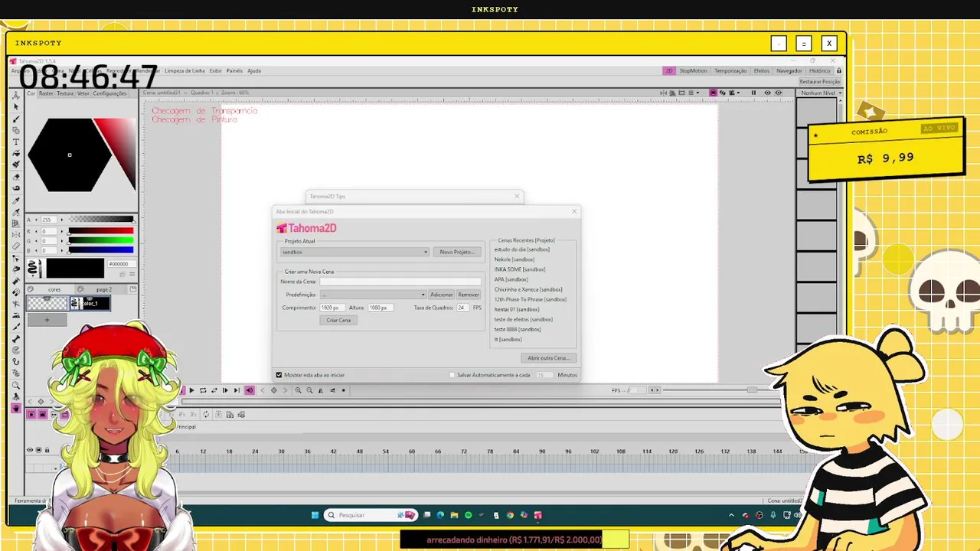Open the Exibir menu

point(216,70)
